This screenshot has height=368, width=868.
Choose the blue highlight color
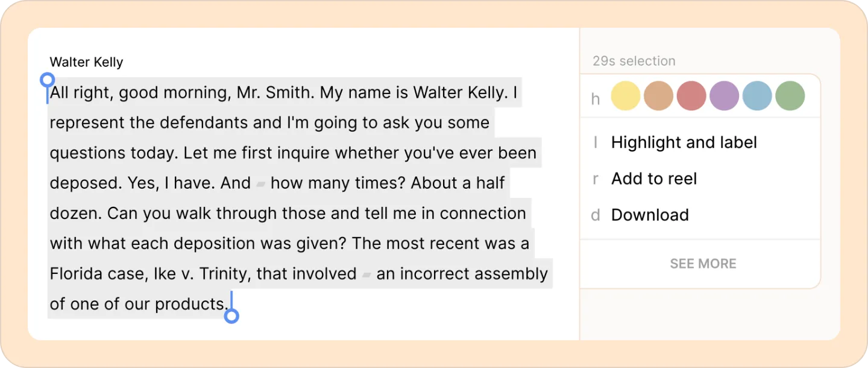(757, 96)
